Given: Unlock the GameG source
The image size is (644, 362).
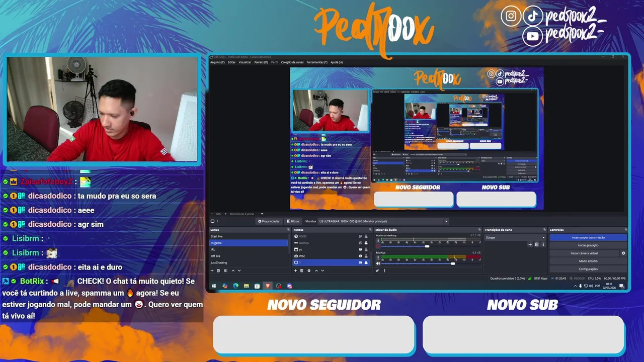Looking at the screenshot, I should [x=366, y=243].
